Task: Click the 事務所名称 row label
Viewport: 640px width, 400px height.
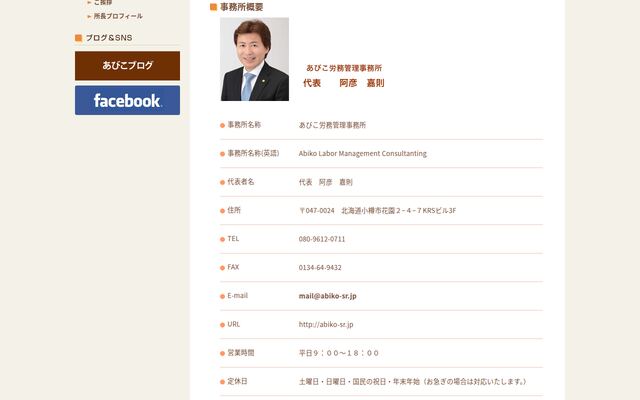Action: tap(244, 125)
